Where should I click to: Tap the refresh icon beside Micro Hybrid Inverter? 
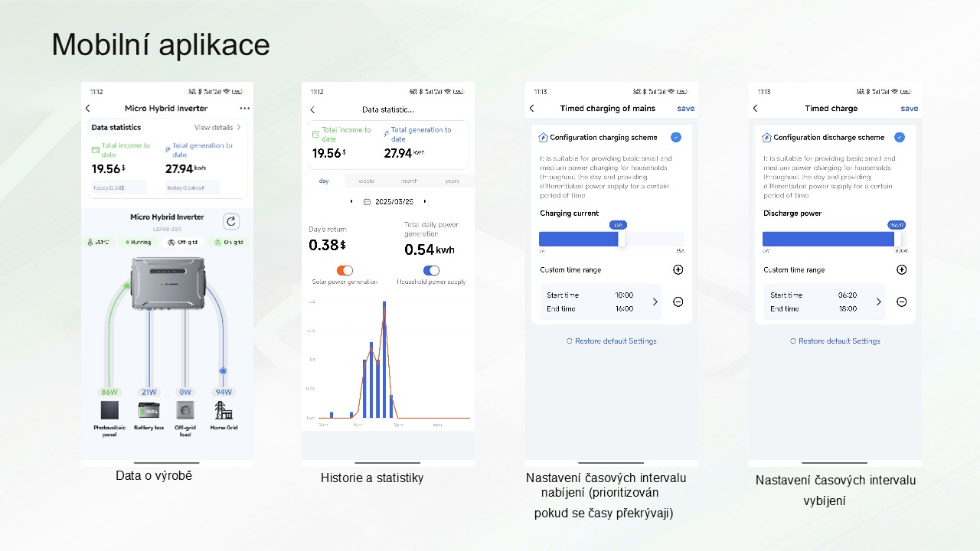coord(231,221)
